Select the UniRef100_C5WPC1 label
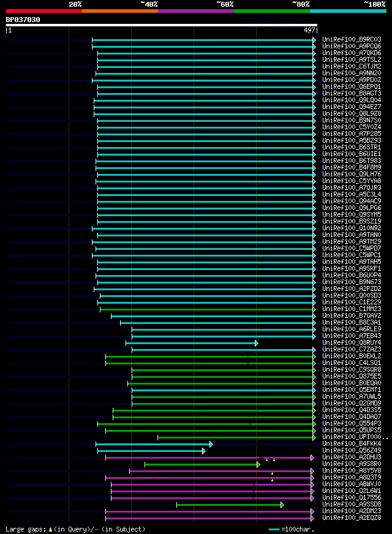Screen dimensions: 392x534 point(352,255)
